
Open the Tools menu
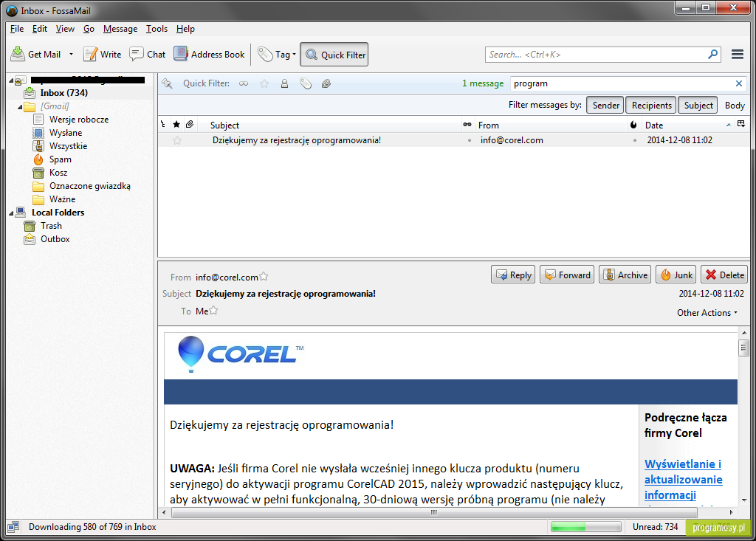(157, 29)
